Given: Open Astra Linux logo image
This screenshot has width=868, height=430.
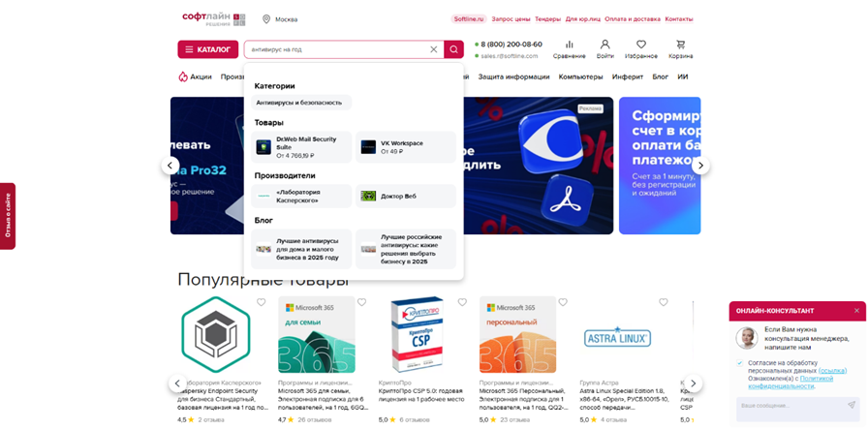Looking at the screenshot, I should [x=618, y=337].
